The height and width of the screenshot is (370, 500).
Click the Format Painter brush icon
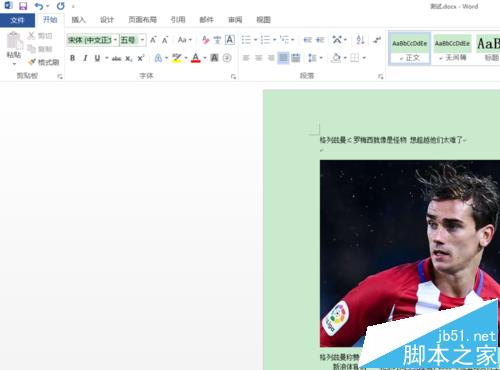click(x=32, y=62)
